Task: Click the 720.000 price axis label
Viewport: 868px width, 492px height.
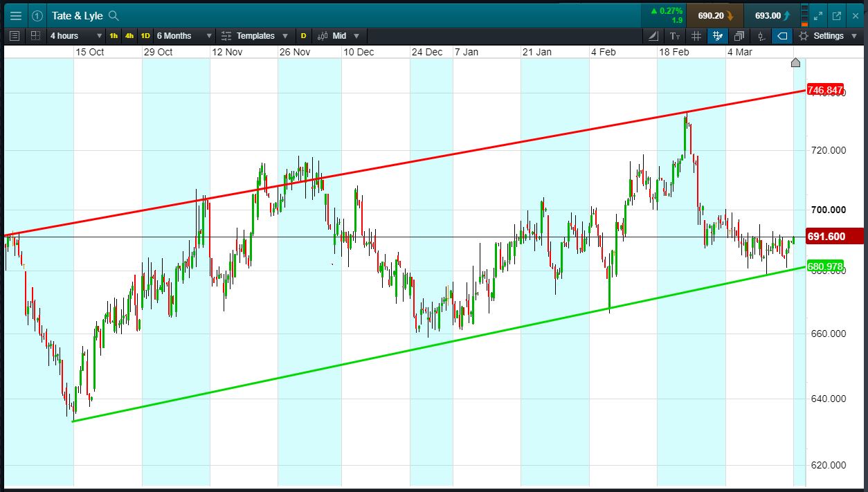Action: click(x=828, y=149)
